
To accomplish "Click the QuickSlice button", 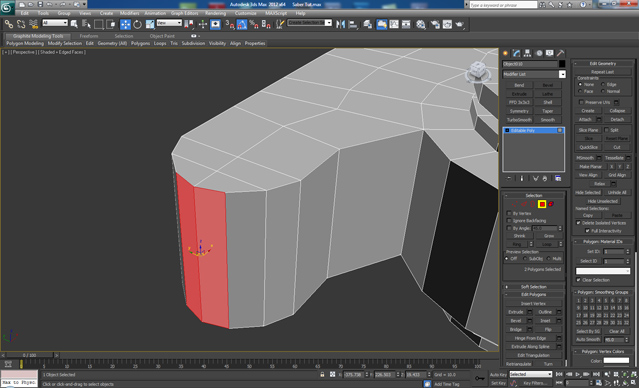I will pos(588,147).
